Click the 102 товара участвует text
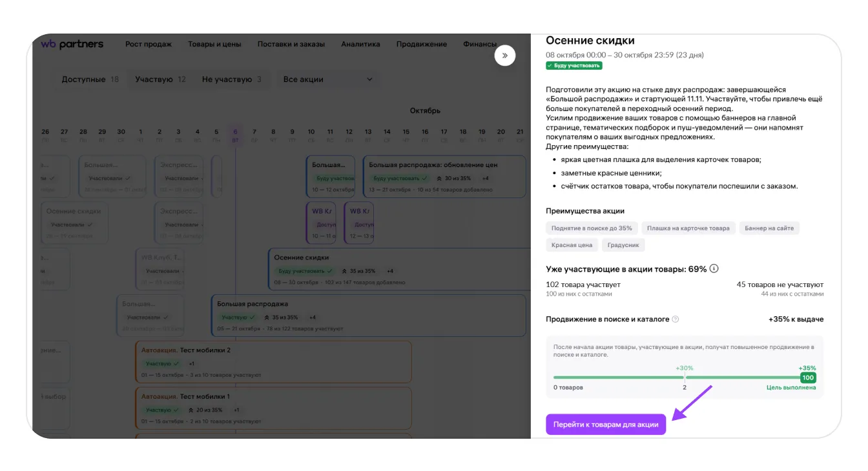 pos(583,285)
